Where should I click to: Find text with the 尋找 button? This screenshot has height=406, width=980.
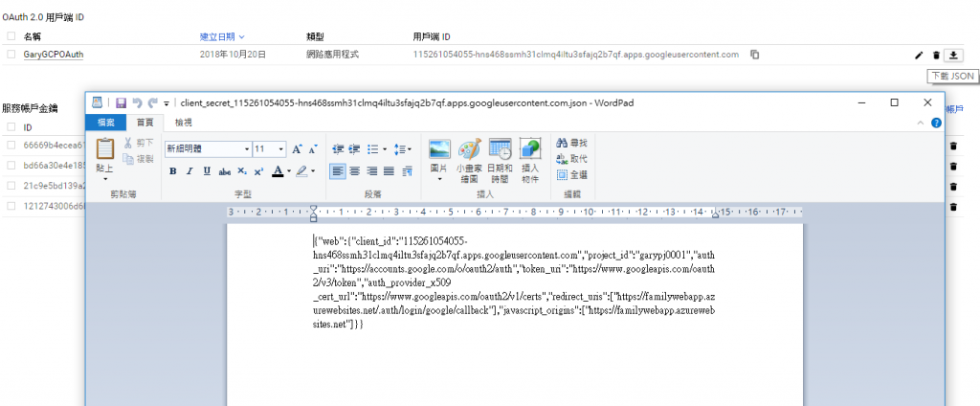click(x=571, y=143)
